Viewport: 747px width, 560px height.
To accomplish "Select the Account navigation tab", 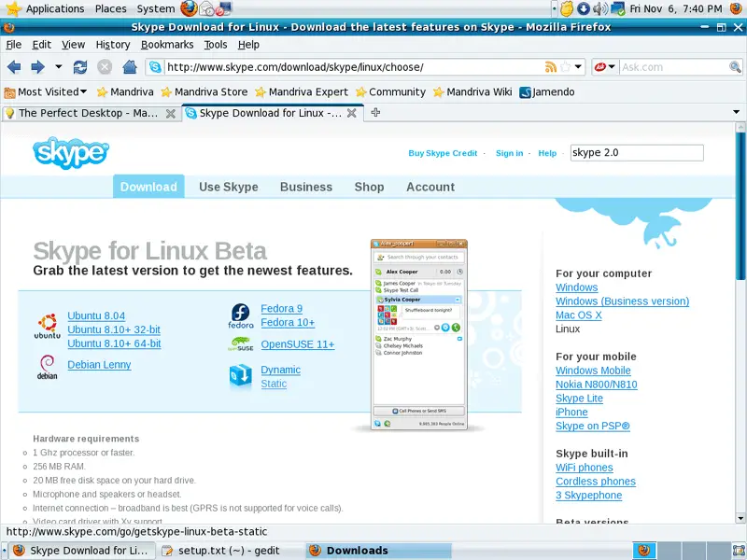I will tap(430, 187).
